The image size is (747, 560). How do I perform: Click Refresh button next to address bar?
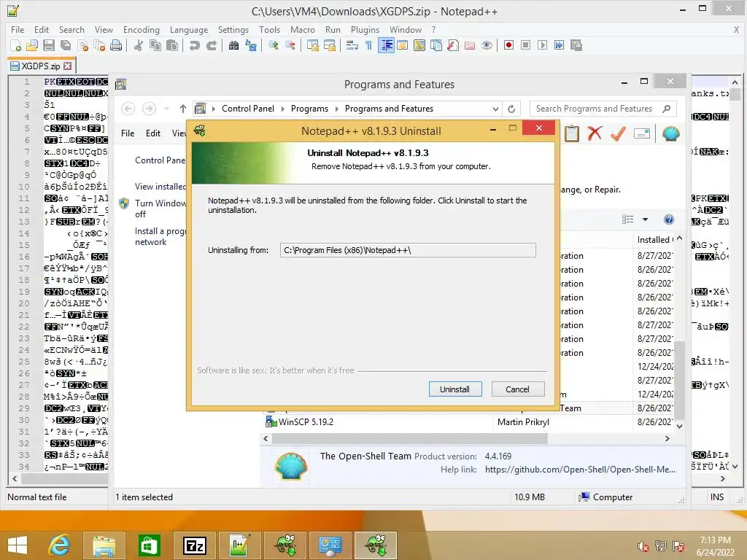coord(511,109)
